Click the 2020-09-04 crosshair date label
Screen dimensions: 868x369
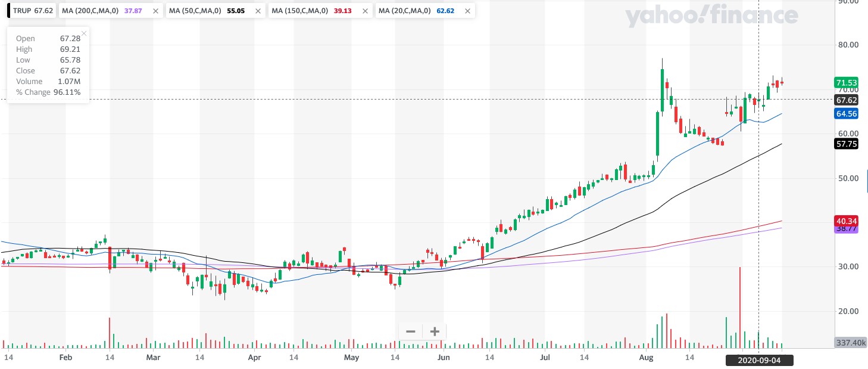(758, 360)
